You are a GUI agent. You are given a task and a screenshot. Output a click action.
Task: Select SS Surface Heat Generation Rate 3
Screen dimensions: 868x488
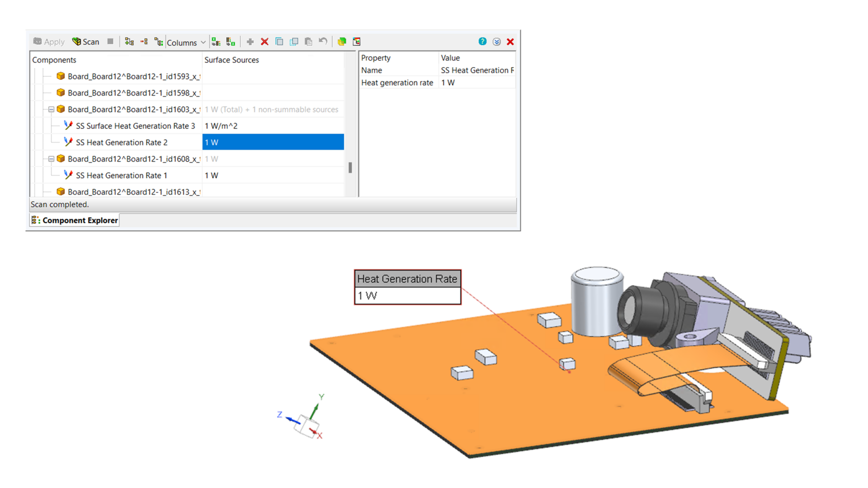[x=135, y=126]
